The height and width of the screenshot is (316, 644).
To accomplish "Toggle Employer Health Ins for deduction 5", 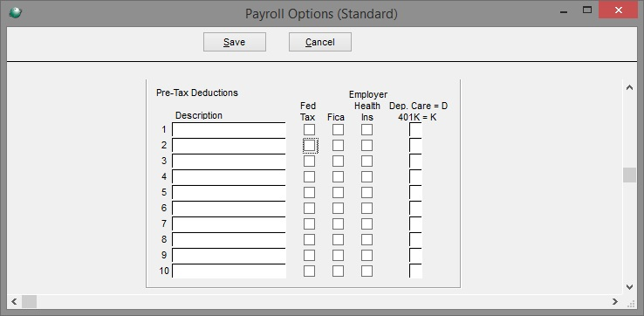I will click(x=367, y=193).
